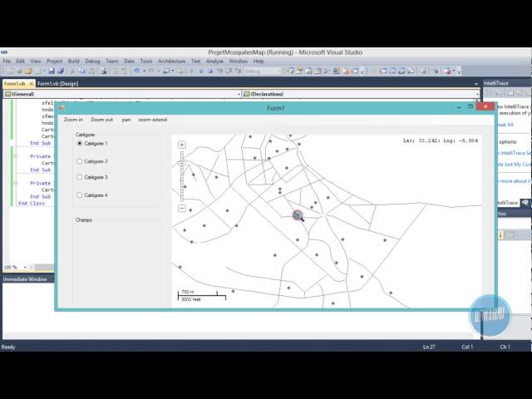The image size is (532, 399).
Task: Switch to the Form1.vb [Design] tab
Action: (57, 83)
